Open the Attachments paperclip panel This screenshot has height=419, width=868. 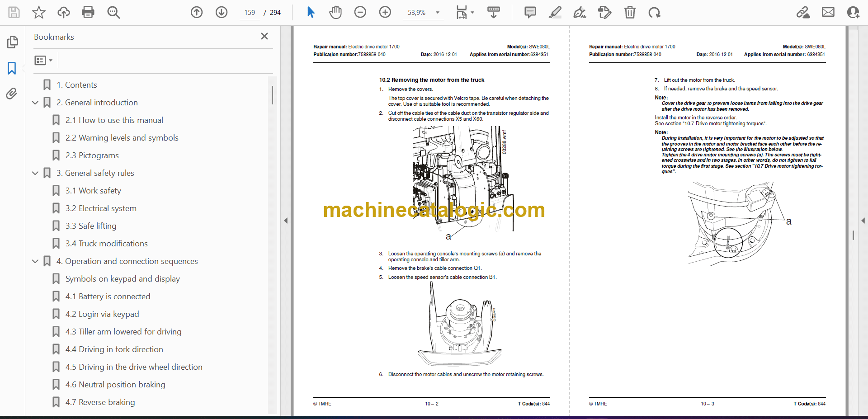click(x=12, y=94)
